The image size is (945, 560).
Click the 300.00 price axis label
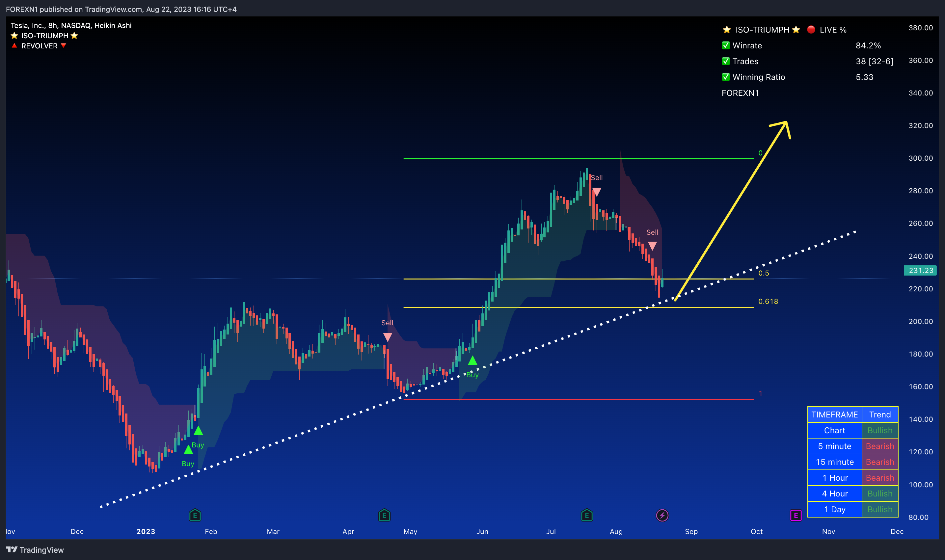click(920, 158)
